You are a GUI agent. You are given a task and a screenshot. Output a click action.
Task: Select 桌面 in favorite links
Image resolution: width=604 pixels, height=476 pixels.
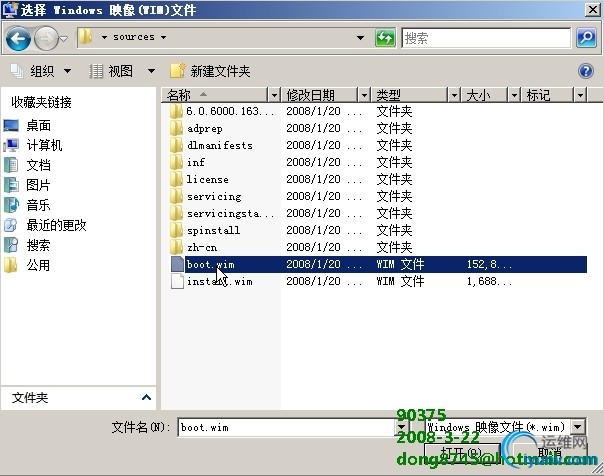[x=27, y=126]
